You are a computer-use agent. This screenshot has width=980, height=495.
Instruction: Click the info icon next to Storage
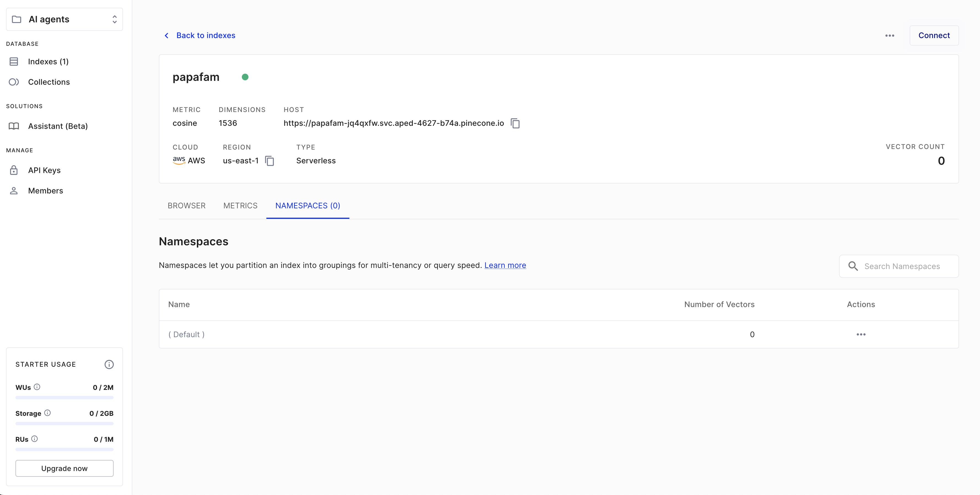pyautogui.click(x=47, y=413)
